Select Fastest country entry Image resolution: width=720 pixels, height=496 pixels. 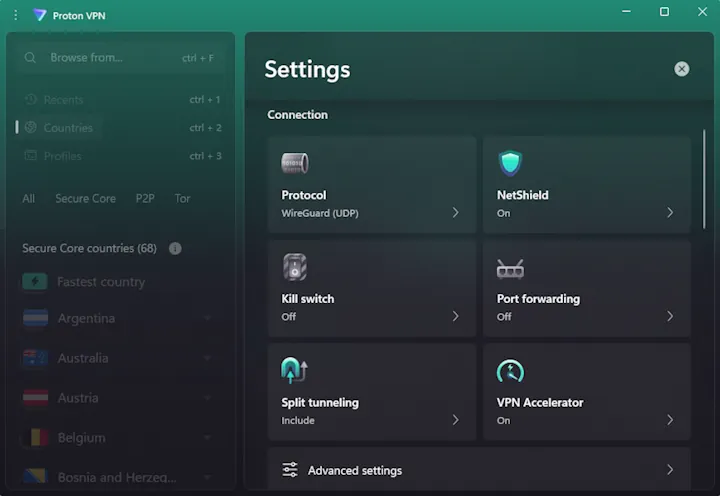click(x=101, y=282)
